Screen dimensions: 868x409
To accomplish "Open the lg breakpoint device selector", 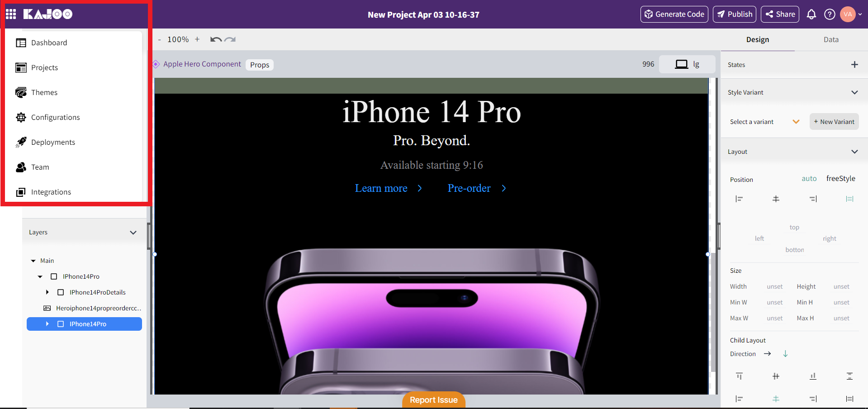I will [687, 64].
